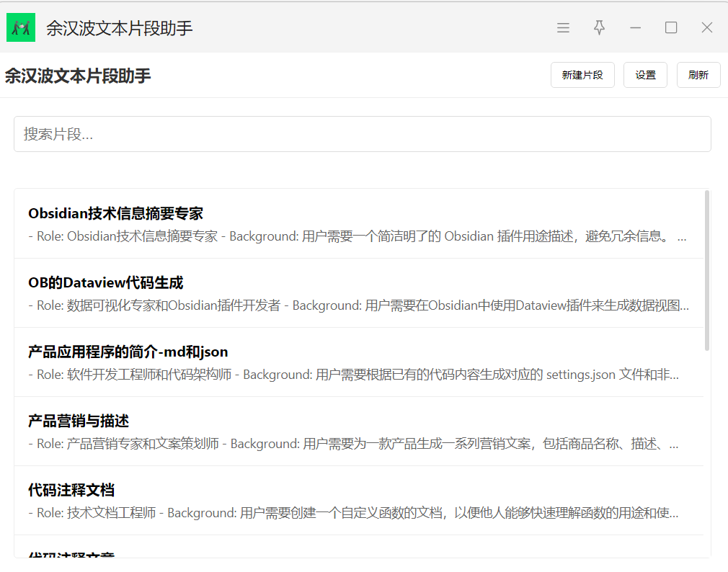Click the 新建片段 button
This screenshot has width=728, height=572.
pyautogui.click(x=582, y=75)
